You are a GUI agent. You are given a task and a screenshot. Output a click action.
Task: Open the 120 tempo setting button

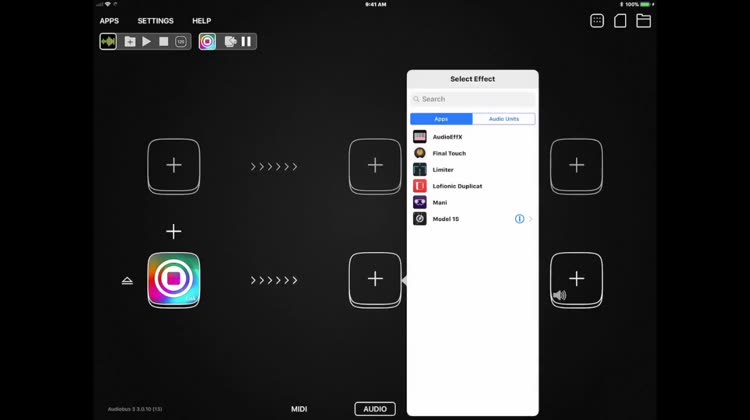click(180, 42)
